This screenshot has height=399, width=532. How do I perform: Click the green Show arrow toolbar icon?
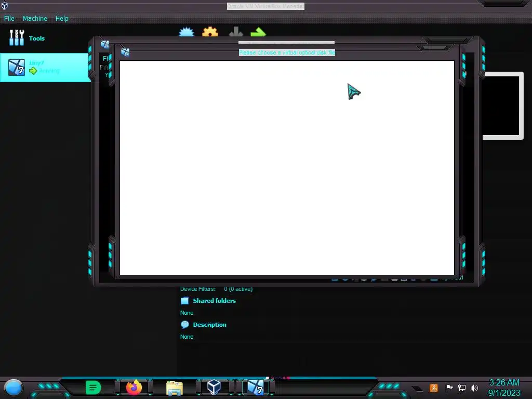pos(258,32)
